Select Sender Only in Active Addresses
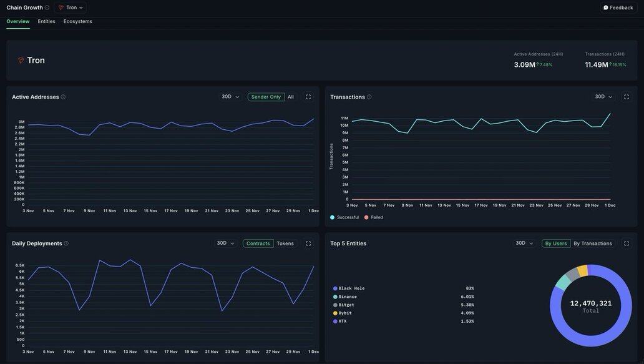The height and width of the screenshot is (364, 644). (266, 97)
